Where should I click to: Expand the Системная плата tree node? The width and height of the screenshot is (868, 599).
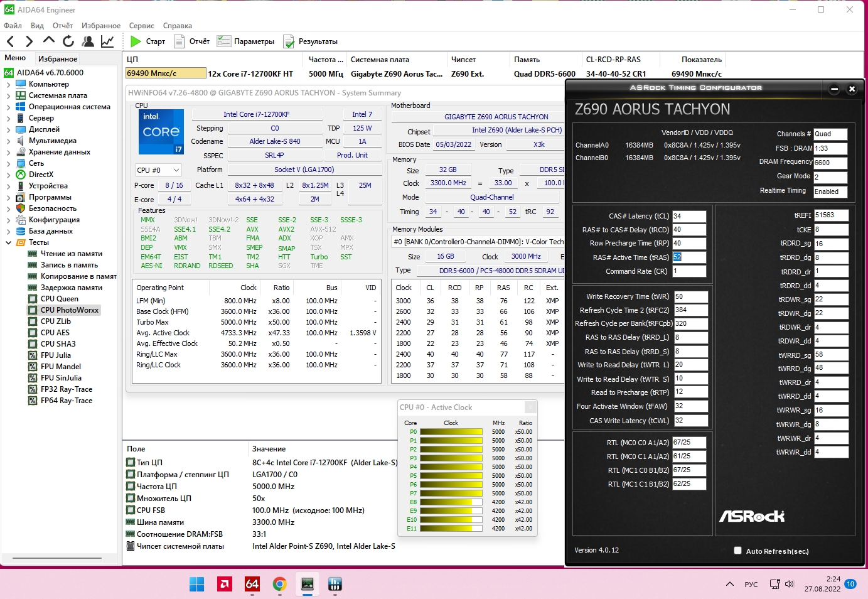point(8,95)
